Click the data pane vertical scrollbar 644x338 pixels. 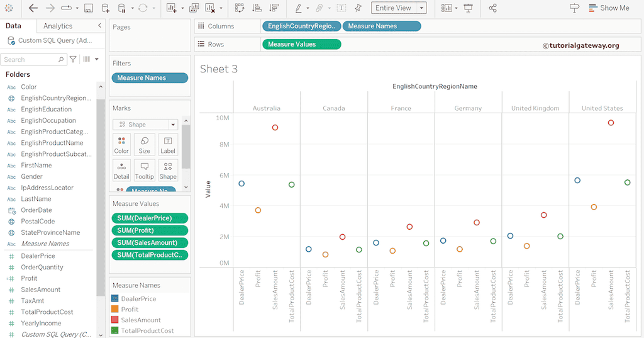pyautogui.click(x=101, y=198)
